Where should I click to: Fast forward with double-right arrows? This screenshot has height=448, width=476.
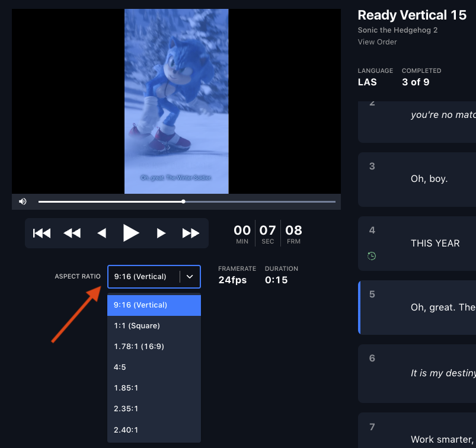(x=191, y=233)
